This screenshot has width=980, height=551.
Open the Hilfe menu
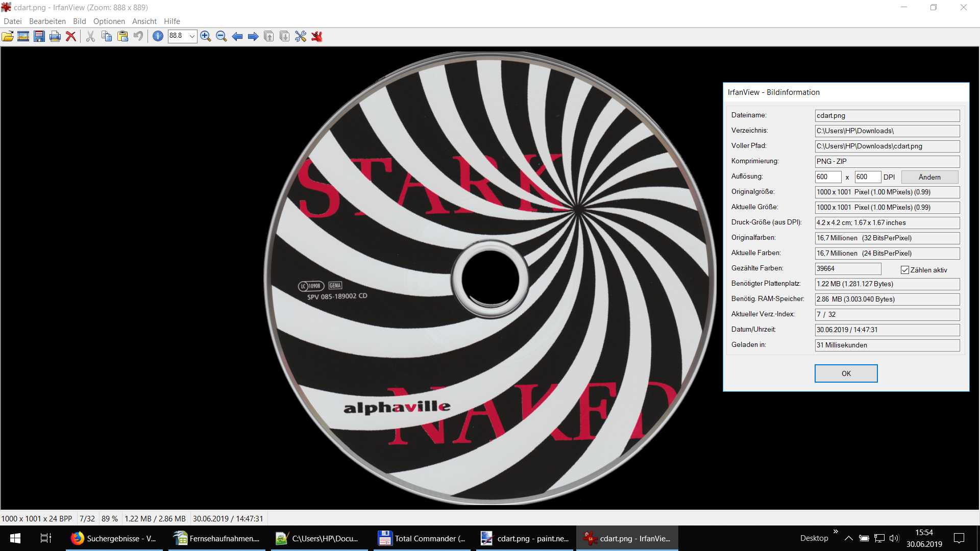pyautogui.click(x=172, y=21)
